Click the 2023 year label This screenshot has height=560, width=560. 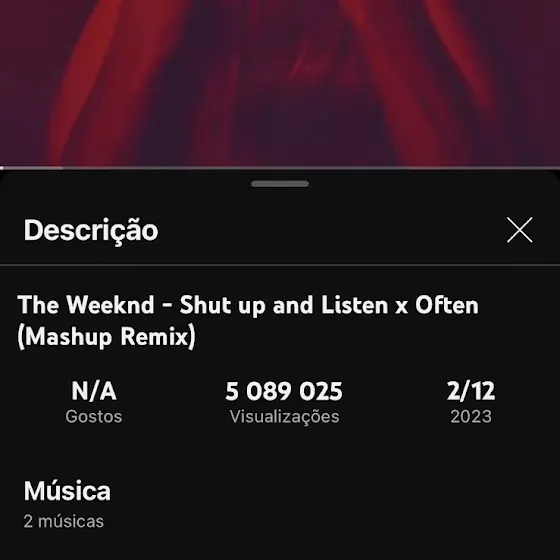(x=471, y=416)
